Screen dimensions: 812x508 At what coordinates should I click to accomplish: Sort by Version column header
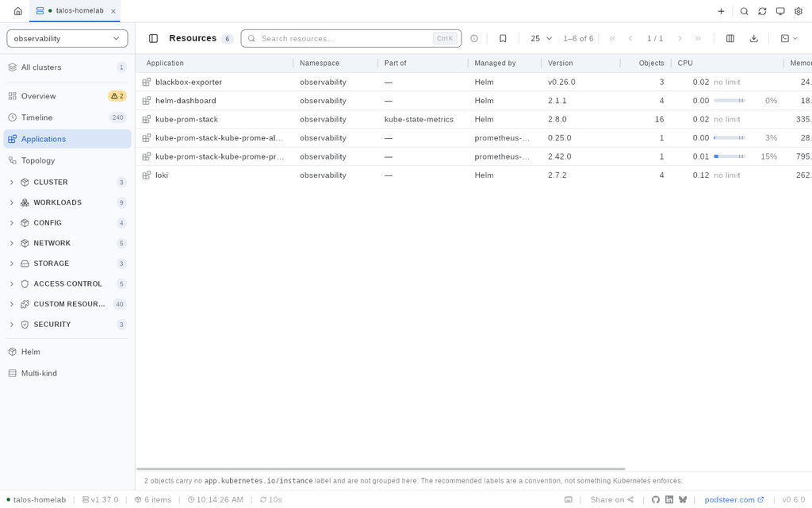click(561, 63)
